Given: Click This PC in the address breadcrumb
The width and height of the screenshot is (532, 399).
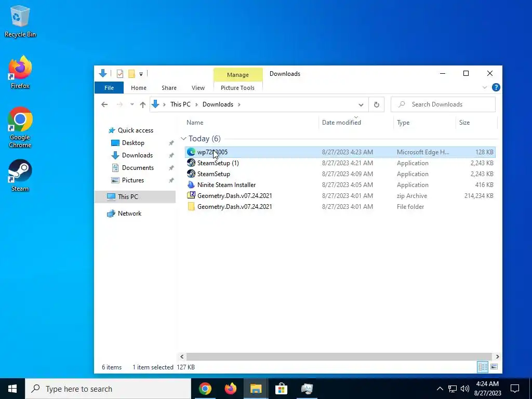Looking at the screenshot, I should (180, 104).
